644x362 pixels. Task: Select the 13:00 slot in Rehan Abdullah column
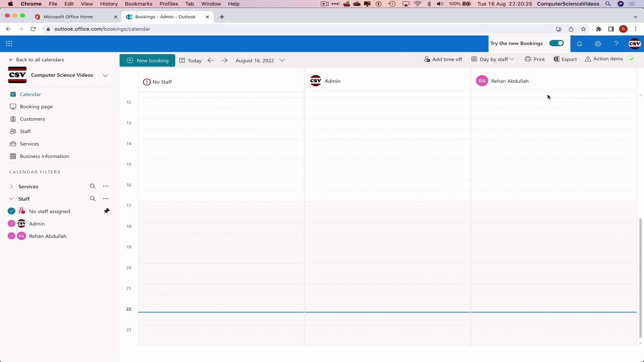[x=553, y=123]
